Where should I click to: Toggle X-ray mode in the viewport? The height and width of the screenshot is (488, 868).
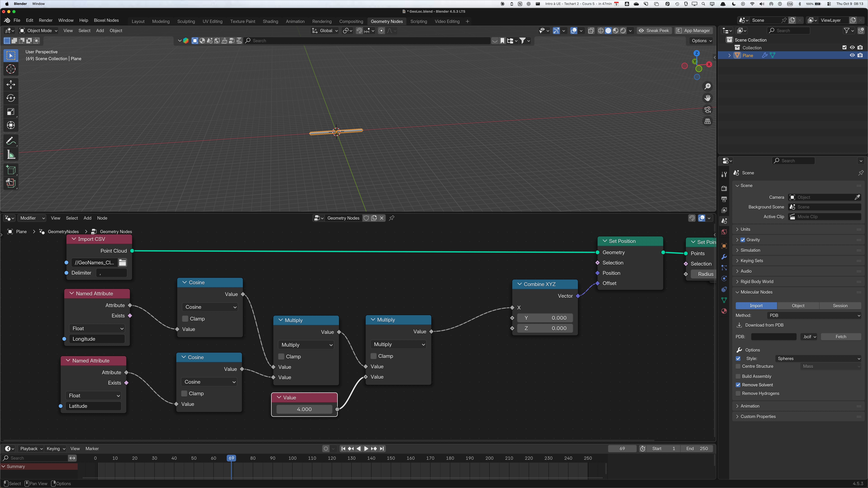591,31
